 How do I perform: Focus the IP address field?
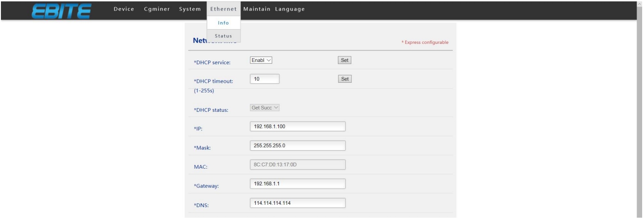pos(297,127)
